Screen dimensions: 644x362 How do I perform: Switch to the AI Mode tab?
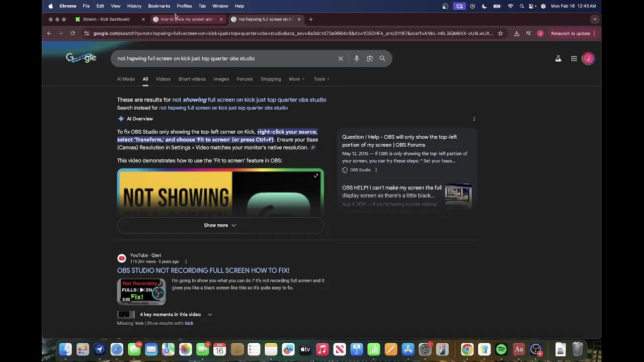click(126, 79)
